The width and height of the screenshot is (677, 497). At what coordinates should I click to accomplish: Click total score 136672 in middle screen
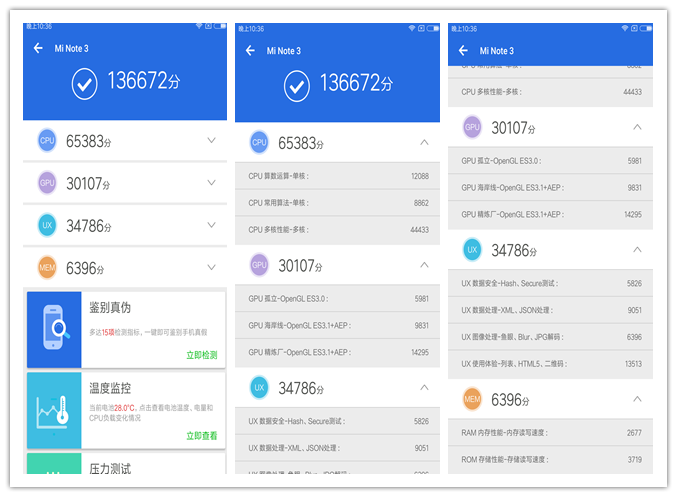(x=356, y=83)
